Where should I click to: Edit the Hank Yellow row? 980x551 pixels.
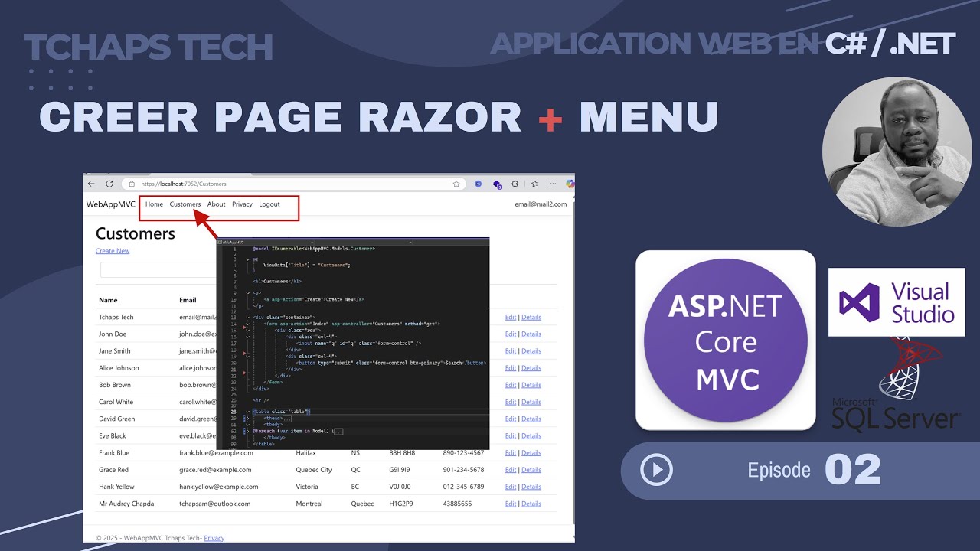(511, 487)
